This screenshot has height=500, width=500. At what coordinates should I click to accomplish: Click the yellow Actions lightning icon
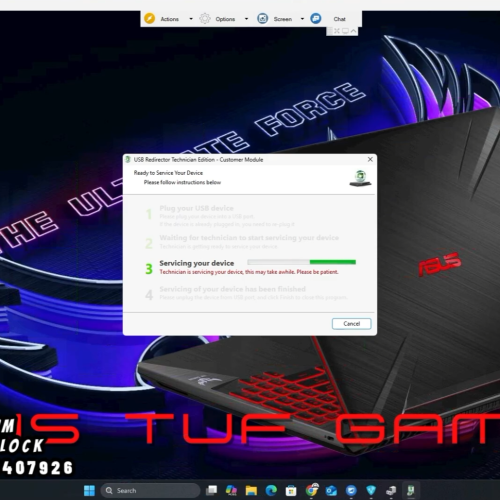point(149,18)
